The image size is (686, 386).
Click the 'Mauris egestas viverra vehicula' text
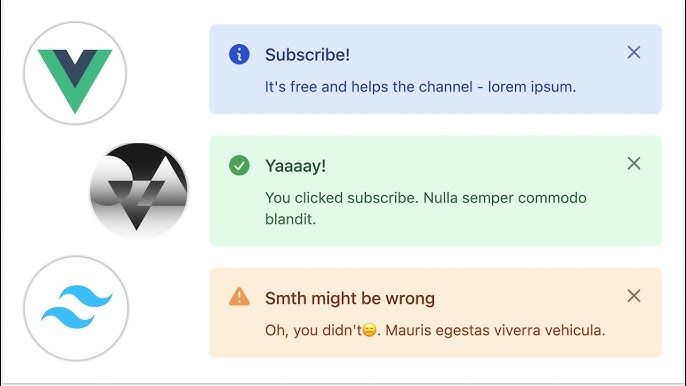[495, 330]
